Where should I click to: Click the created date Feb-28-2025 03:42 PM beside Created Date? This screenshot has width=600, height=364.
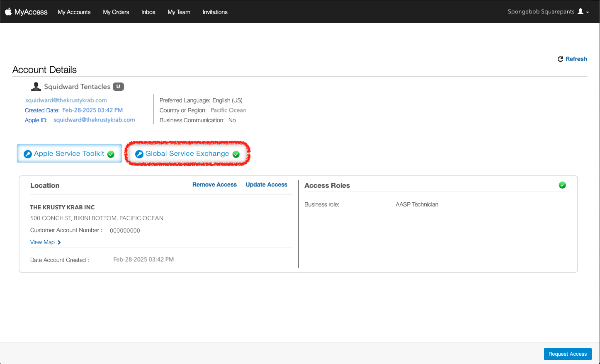[x=92, y=110]
